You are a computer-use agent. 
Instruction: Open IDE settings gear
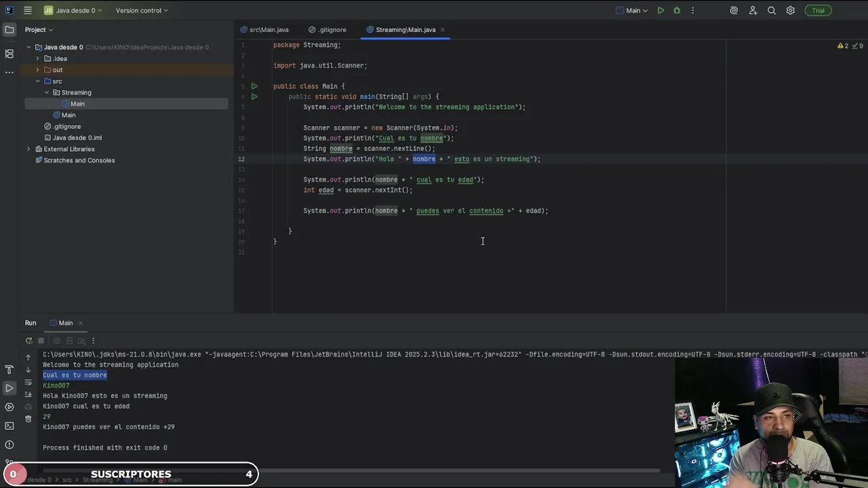[x=791, y=10]
